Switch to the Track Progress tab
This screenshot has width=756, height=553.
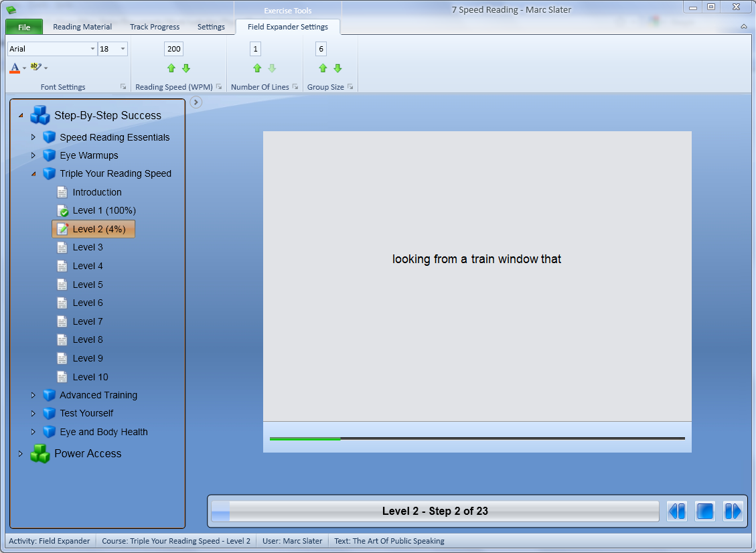coord(155,27)
